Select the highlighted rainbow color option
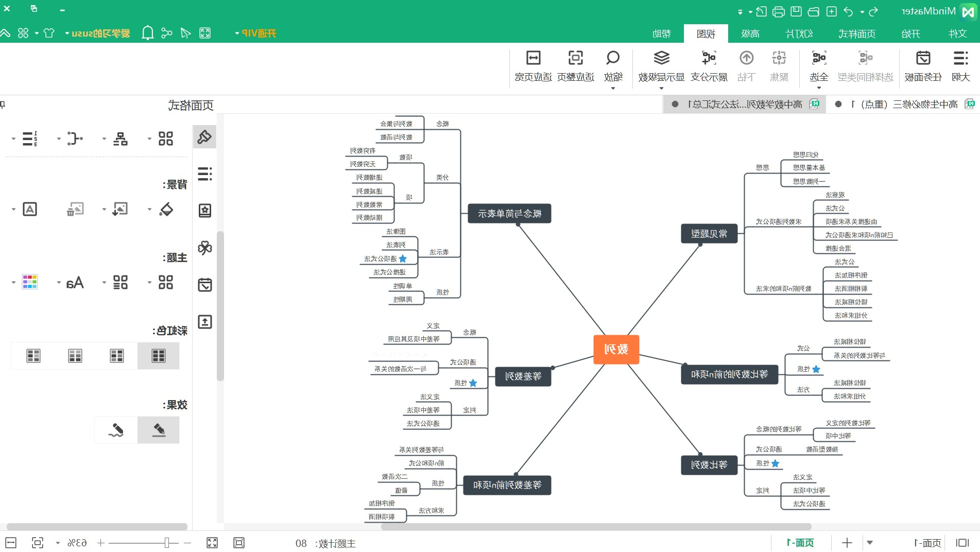Viewport: 980px width, 552px height. (x=159, y=356)
